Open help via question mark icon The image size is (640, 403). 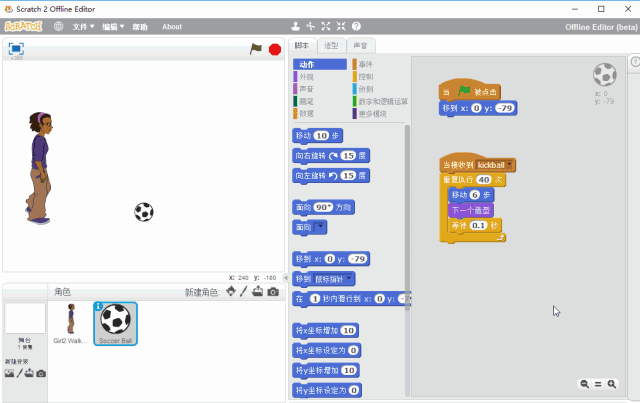point(356,26)
